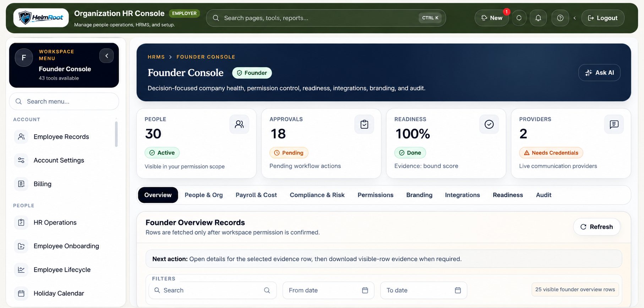Go to the Permissions tab
This screenshot has height=308, width=644.
click(x=376, y=195)
